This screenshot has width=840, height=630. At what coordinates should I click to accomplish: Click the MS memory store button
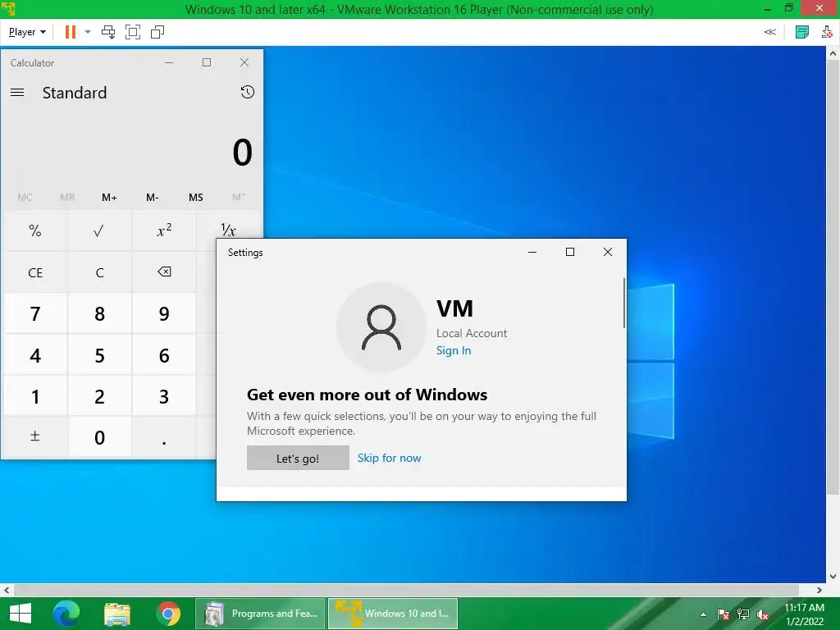195,197
